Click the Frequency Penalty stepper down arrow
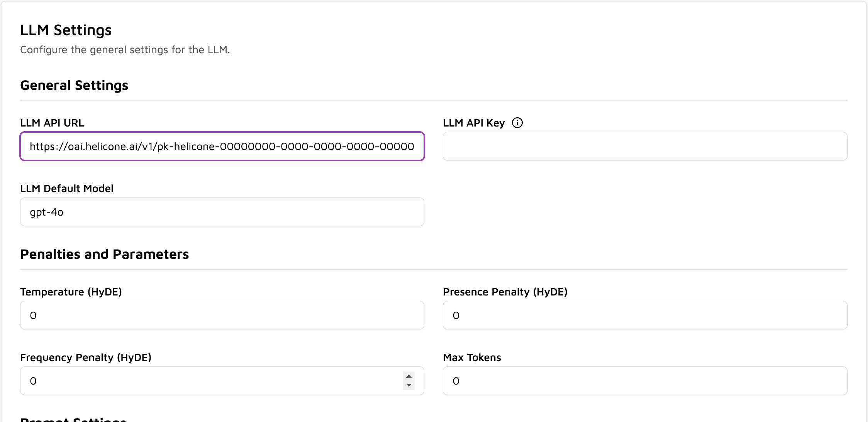868x422 pixels. 408,385
